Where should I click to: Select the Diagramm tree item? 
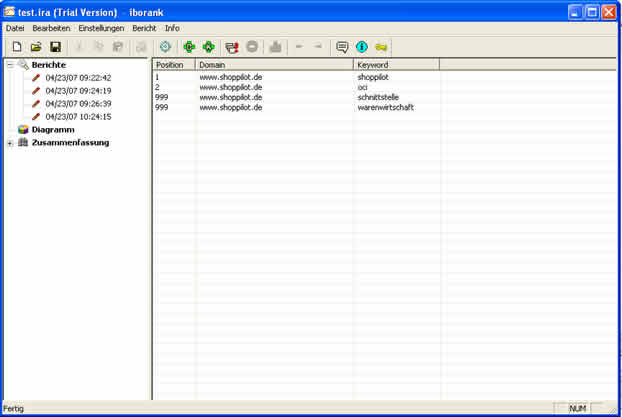coord(53,129)
